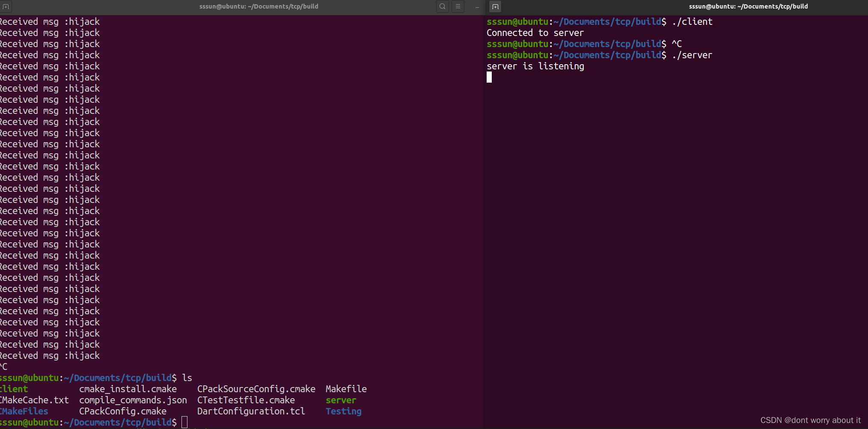
Task: Select 'cmake_install.cmake' in the listing
Action: tap(128, 389)
